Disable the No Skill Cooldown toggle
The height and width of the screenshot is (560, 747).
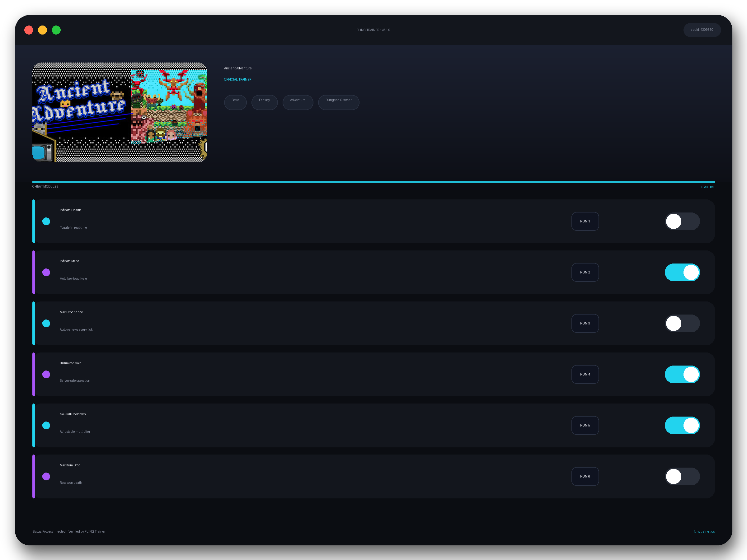coord(682,425)
